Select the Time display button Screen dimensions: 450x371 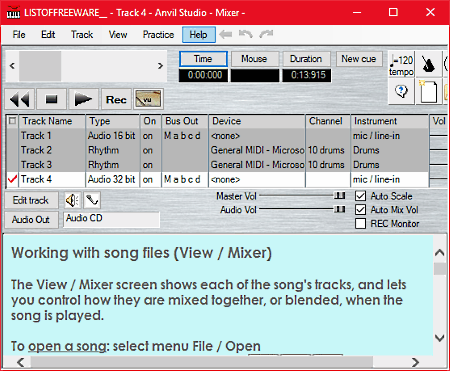tap(203, 59)
